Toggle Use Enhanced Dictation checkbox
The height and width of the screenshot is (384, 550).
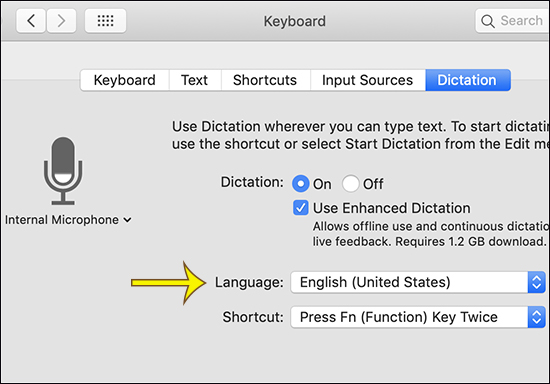[x=301, y=208]
